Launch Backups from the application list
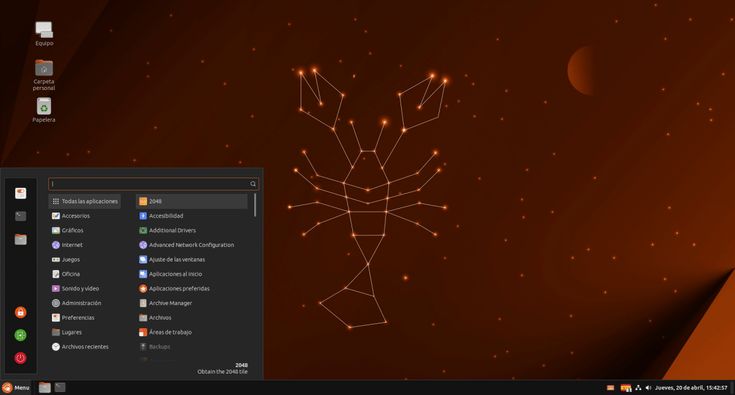Screen dimensions: 735x395 click(x=192, y=346)
